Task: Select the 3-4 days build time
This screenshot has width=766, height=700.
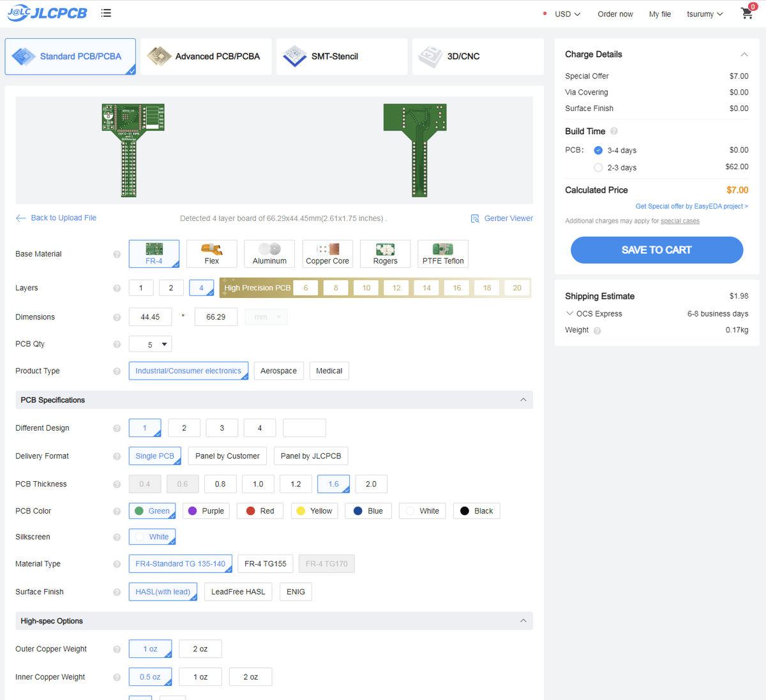Action: pyautogui.click(x=598, y=151)
